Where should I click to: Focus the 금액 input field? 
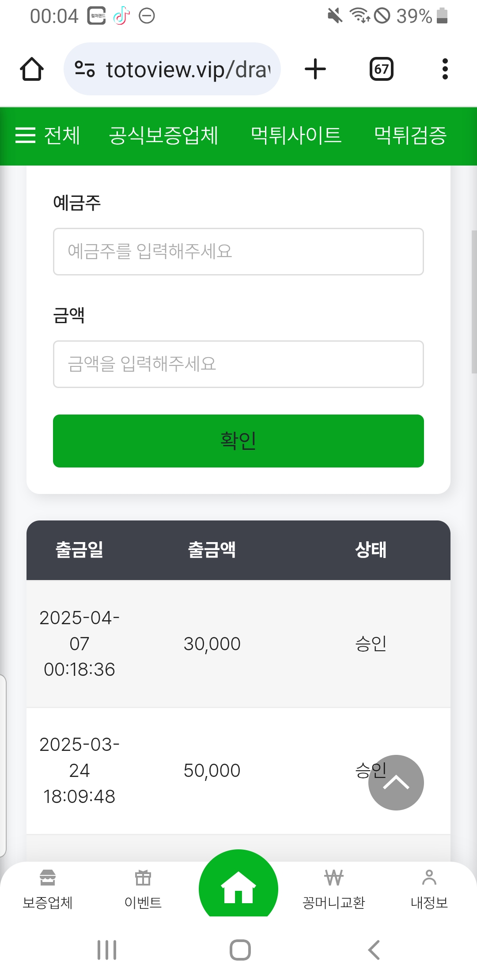point(238,364)
